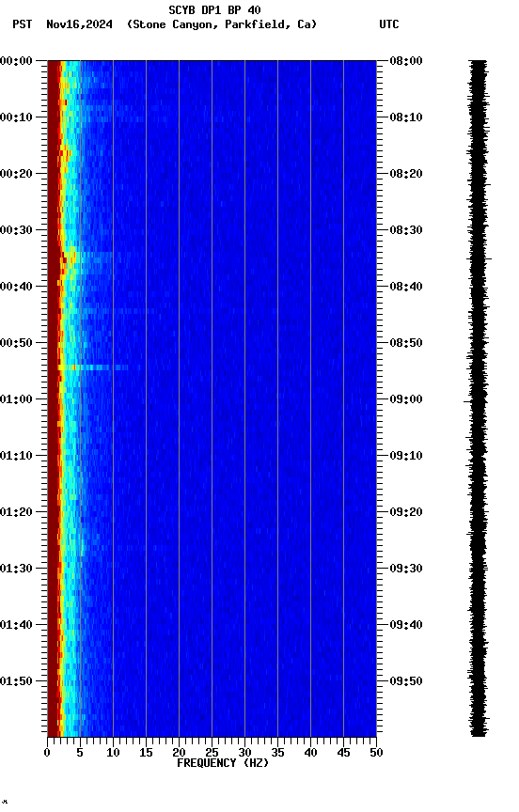Click the seismogram waveform trace beside the spectrogram
The width and height of the screenshot is (519, 812).
(478, 398)
